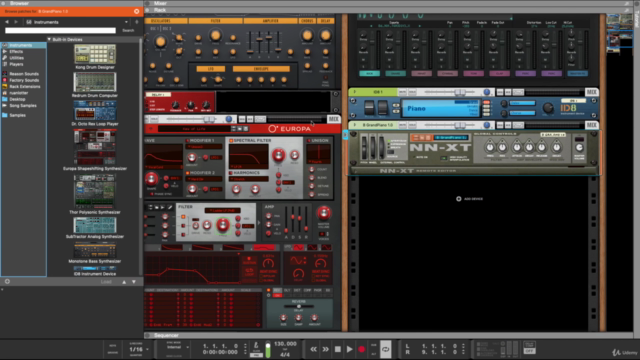The height and width of the screenshot is (360, 640).
Task: Mute the ID8 1 mix channel
Action: coord(402,92)
